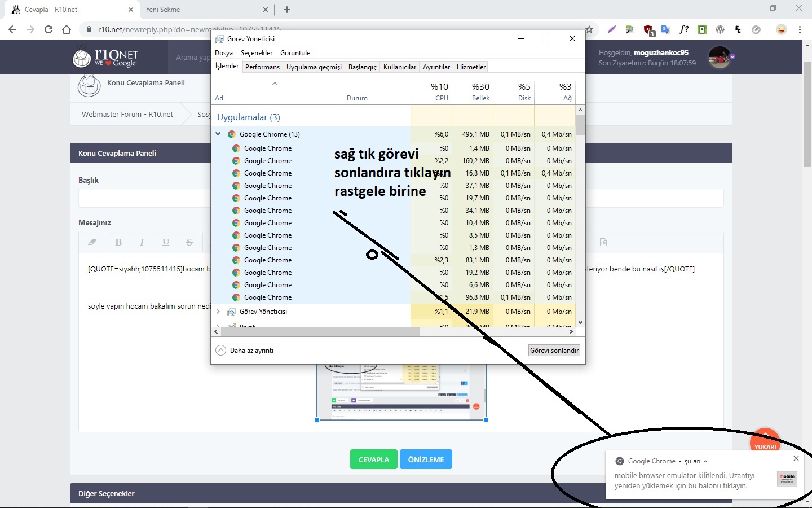Go to the browser home page icon

click(x=67, y=29)
